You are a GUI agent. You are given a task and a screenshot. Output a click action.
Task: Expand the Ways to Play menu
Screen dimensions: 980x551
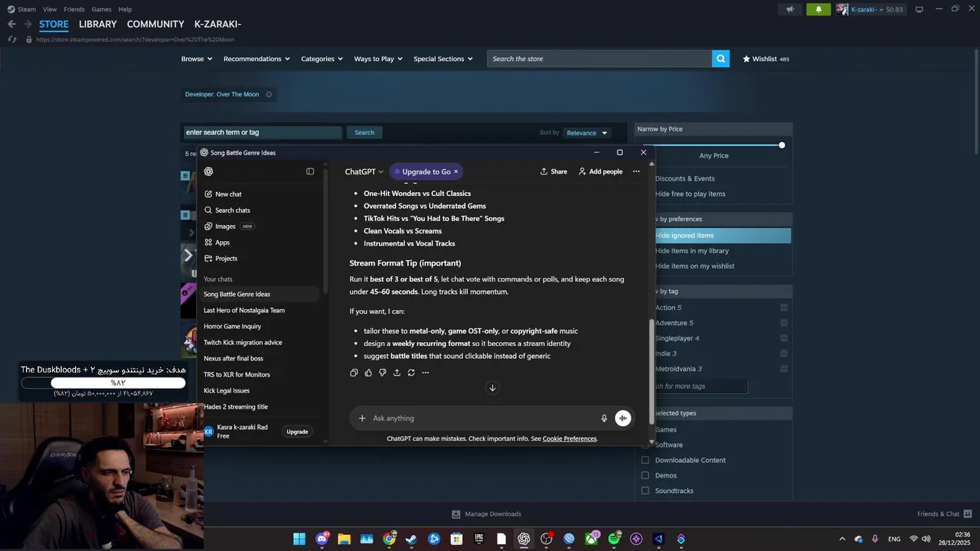pos(378,59)
